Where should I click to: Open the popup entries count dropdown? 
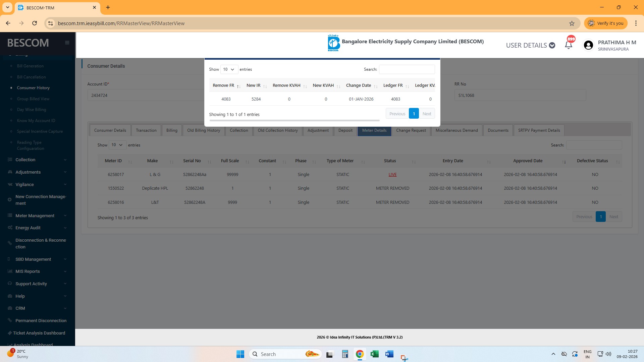[229, 69]
